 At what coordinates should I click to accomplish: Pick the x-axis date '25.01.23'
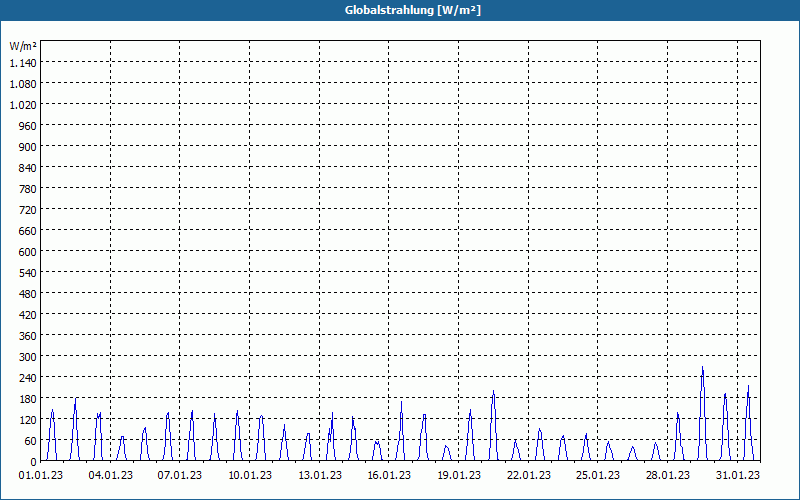tap(597, 476)
